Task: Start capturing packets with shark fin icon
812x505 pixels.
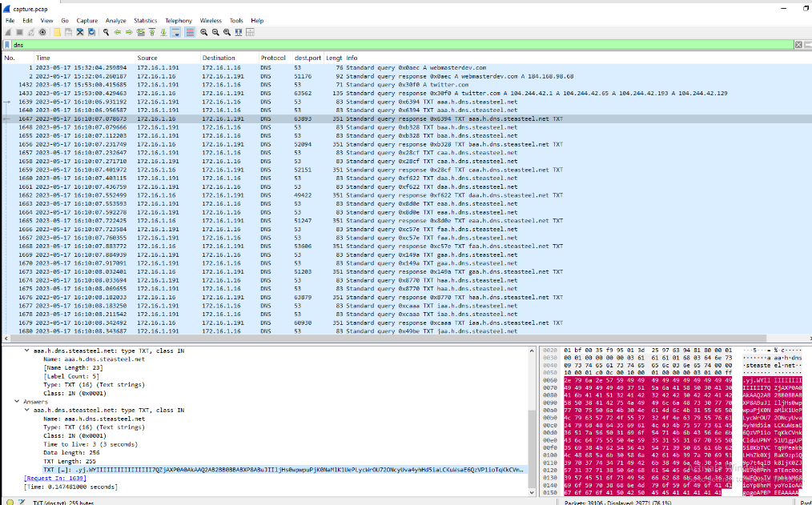Action: point(8,32)
